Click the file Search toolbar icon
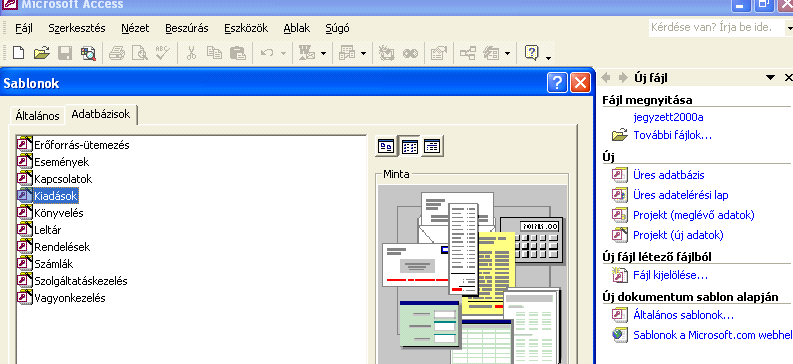The height and width of the screenshot is (364, 793). tap(88, 53)
